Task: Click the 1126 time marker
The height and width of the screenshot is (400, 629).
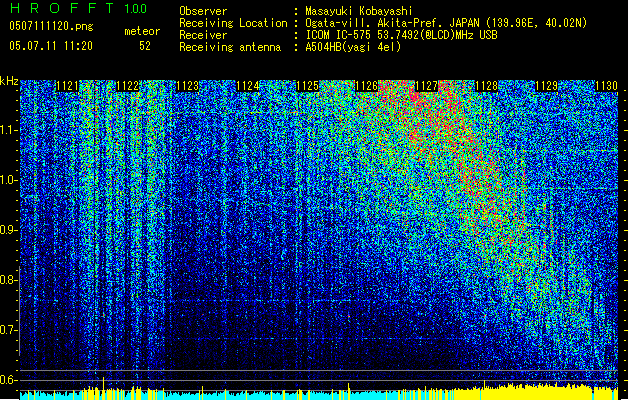Action: 367,86
